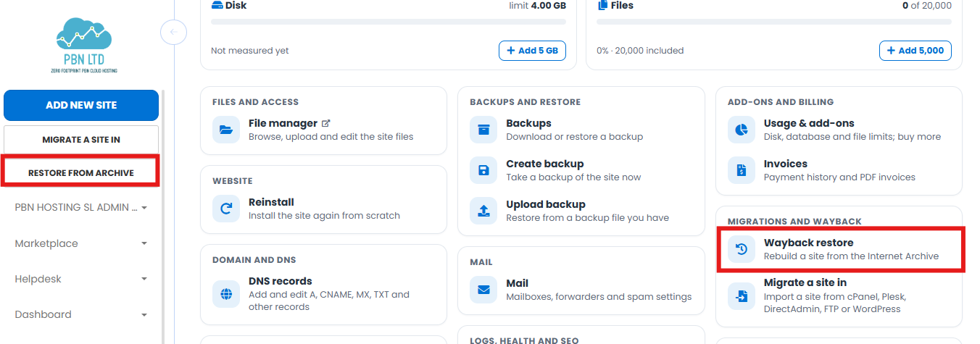Click the MIGRATE A SITE IN button

pyautogui.click(x=81, y=139)
